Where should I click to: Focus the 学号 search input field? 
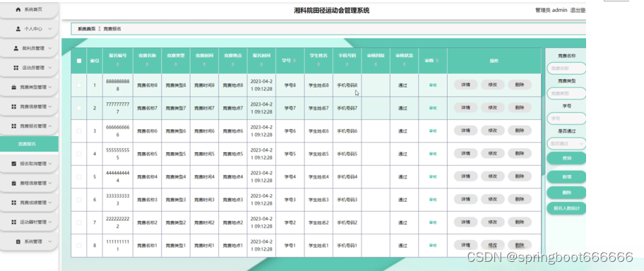click(x=566, y=119)
